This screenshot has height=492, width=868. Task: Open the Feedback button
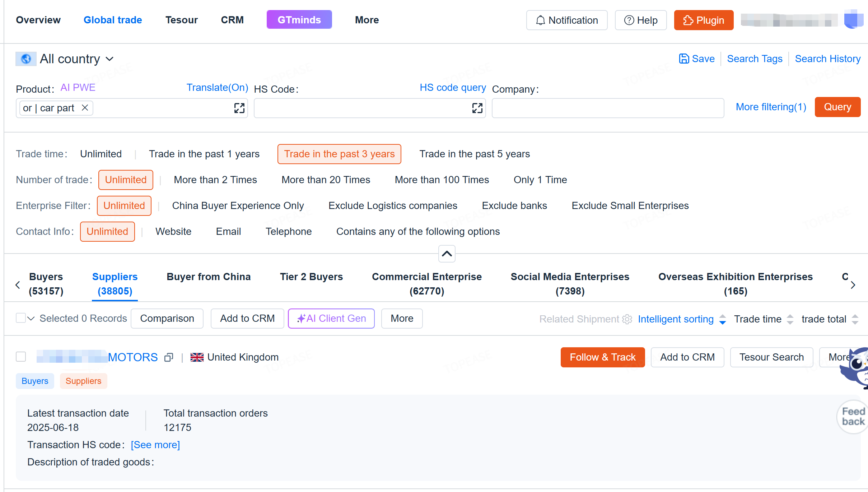click(853, 417)
